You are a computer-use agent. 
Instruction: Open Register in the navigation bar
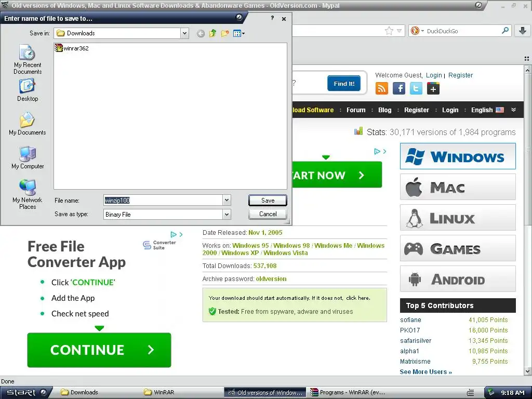pos(417,110)
